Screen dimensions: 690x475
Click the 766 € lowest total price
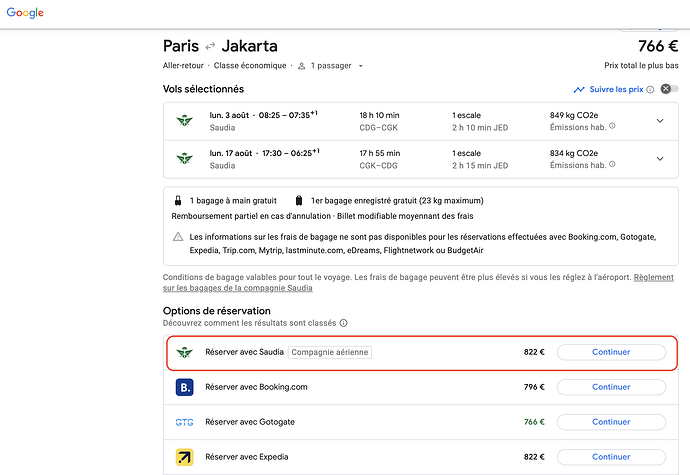[658, 46]
